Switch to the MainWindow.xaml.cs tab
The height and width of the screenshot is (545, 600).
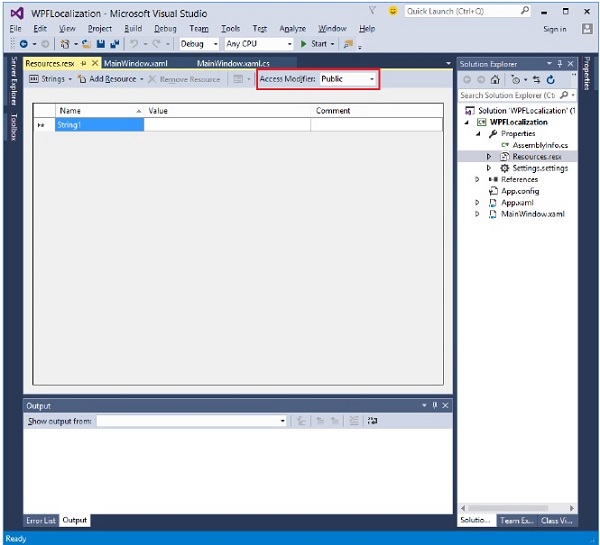pos(233,64)
